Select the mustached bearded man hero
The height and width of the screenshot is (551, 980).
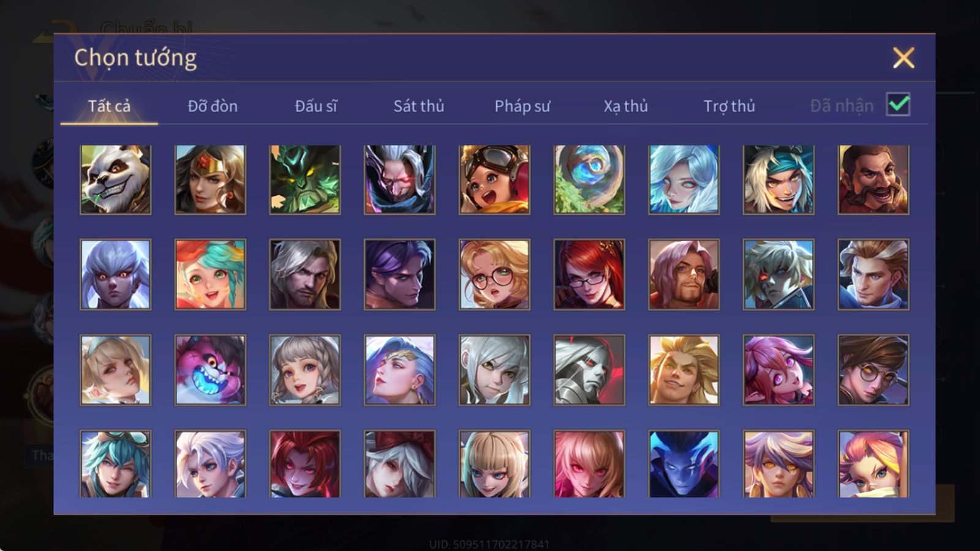click(873, 179)
